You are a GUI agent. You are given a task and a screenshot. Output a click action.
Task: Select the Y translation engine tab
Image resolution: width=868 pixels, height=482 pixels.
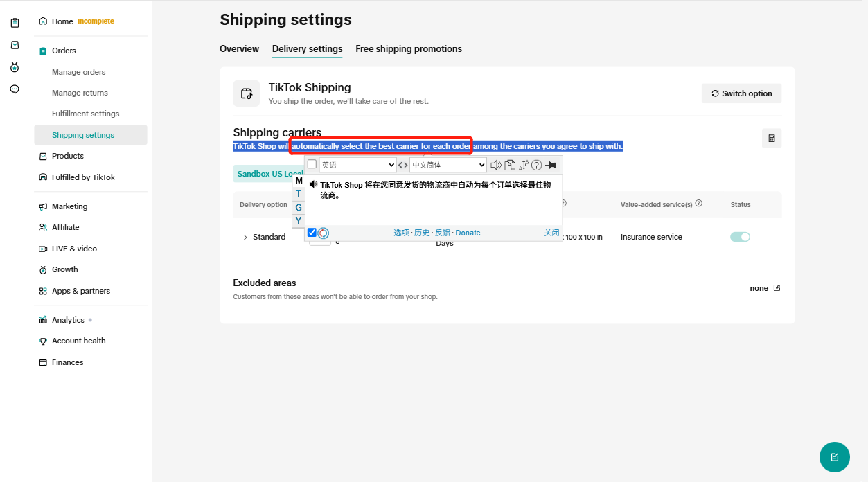(x=299, y=221)
